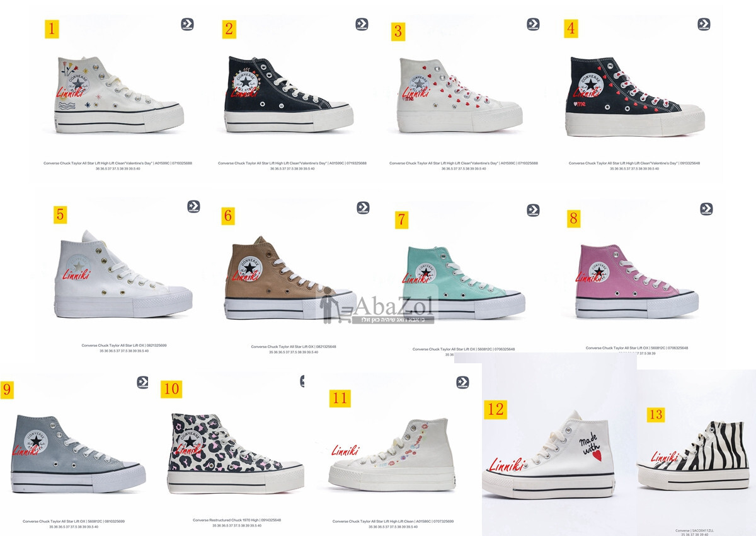Click the AbaZol shopping cart watermark logo
The width and height of the screenshot is (756, 536).
(377, 310)
